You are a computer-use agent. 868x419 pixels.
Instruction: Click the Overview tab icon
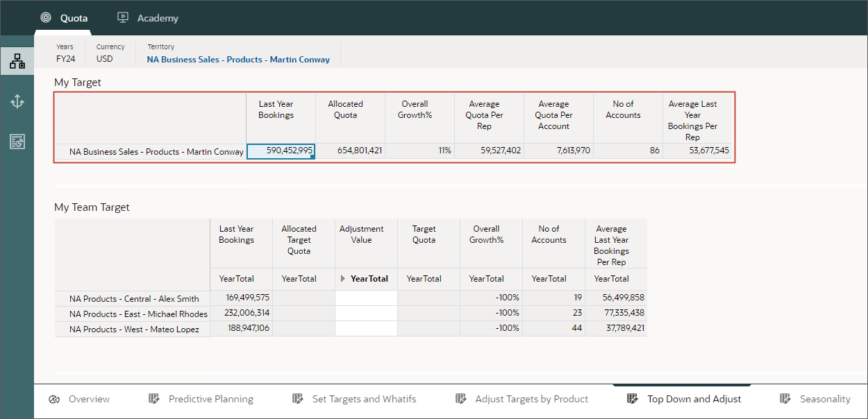(54, 399)
